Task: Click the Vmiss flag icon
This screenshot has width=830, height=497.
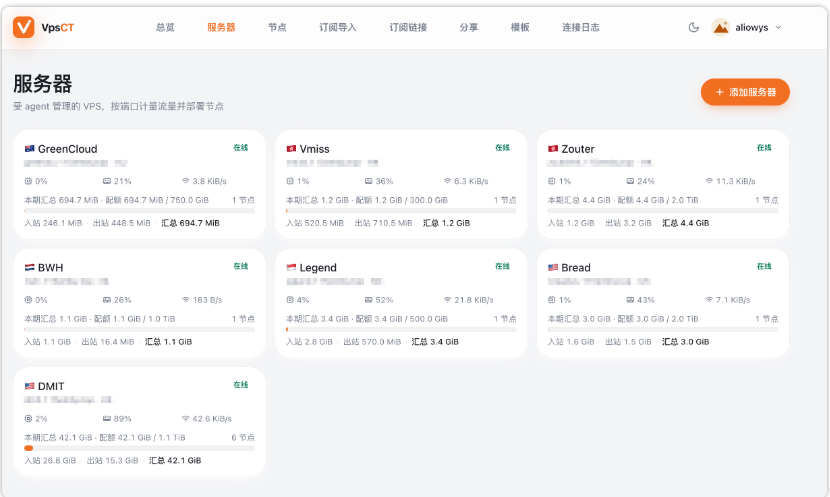Action: click(291, 149)
